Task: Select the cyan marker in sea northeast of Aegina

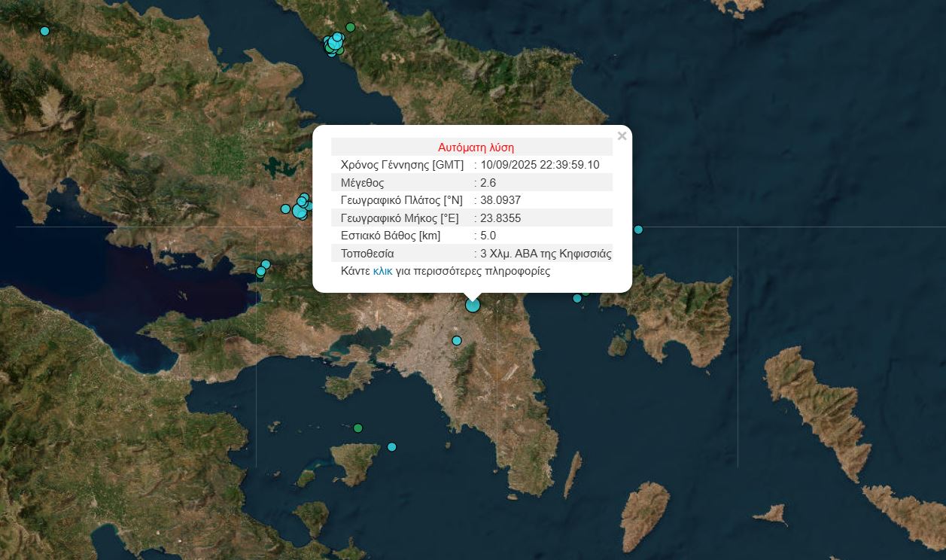Action: click(391, 447)
